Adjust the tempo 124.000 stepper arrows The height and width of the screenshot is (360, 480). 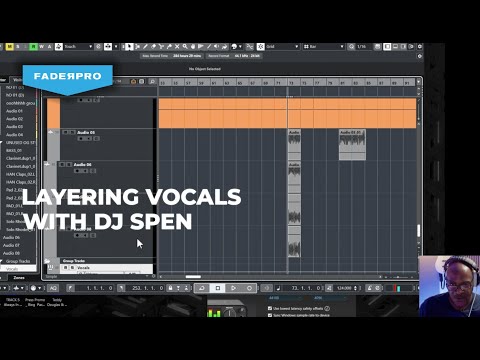click(355, 288)
